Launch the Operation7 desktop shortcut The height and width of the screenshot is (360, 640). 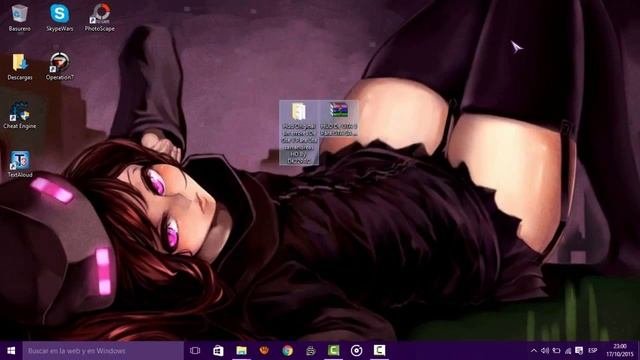(60, 67)
